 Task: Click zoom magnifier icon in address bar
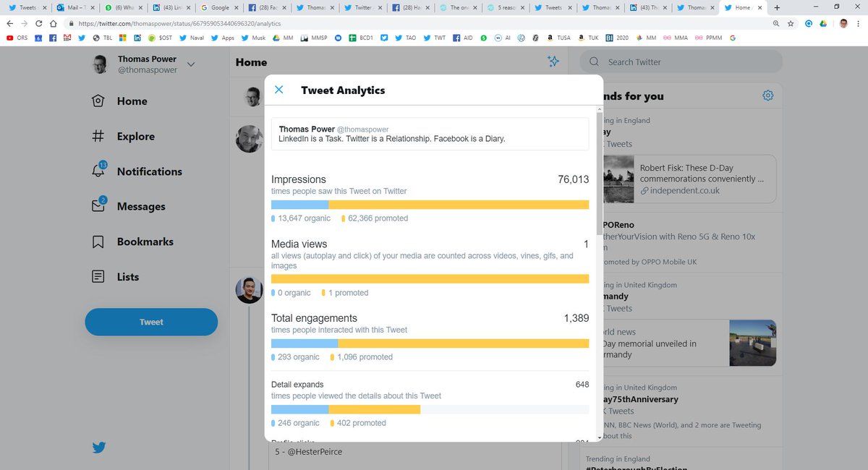pos(775,23)
